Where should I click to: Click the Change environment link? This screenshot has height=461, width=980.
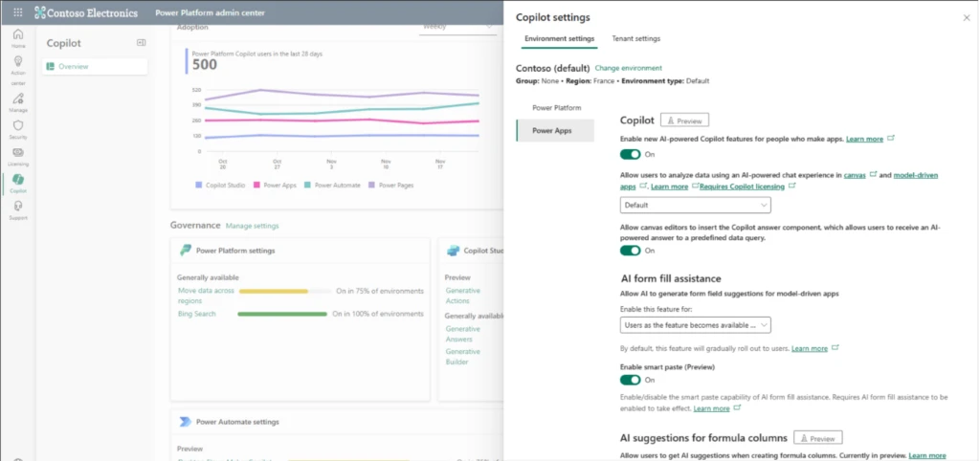coord(628,68)
